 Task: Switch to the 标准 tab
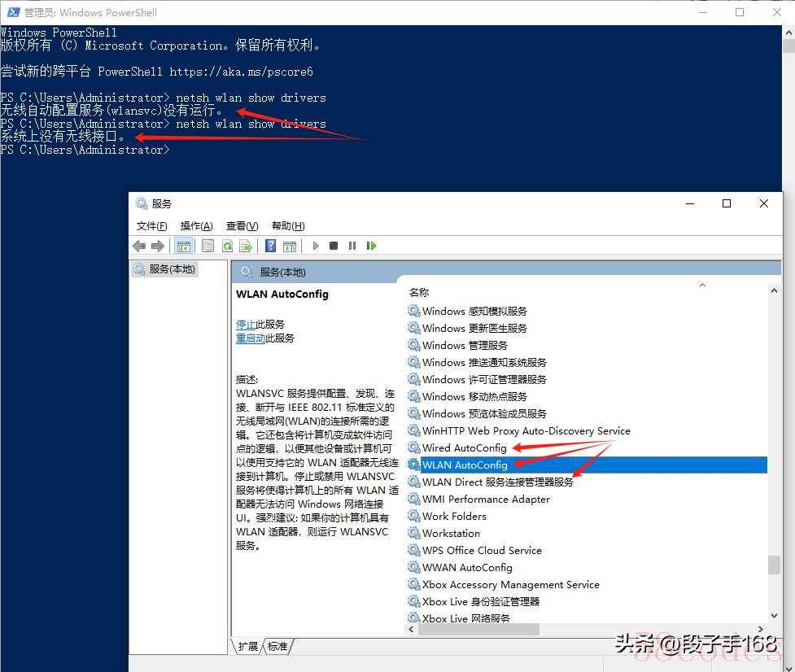coord(277,646)
